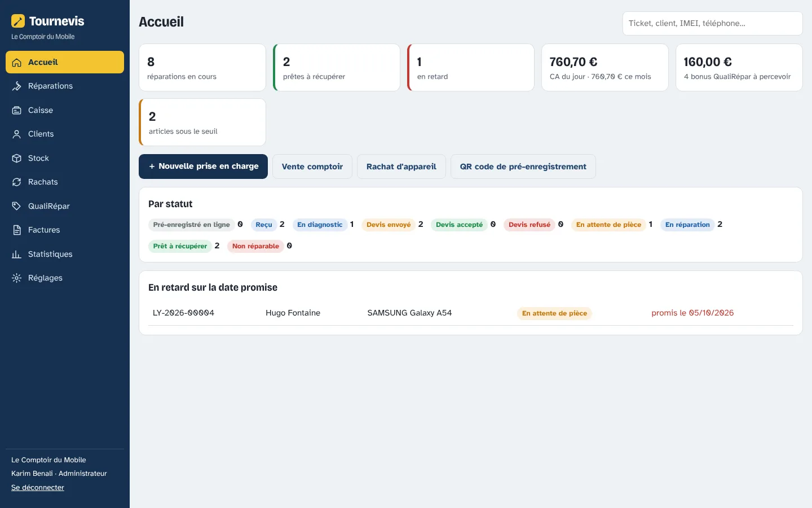Select En attente de pièce badge in Par statut
Image resolution: width=812 pixels, height=508 pixels.
pos(608,225)
